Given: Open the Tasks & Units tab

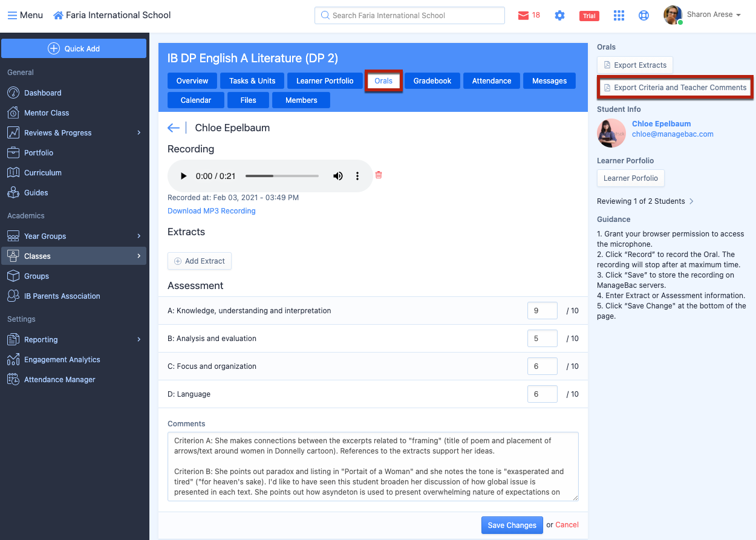Looking at the screenshot, I should [252, 81].
